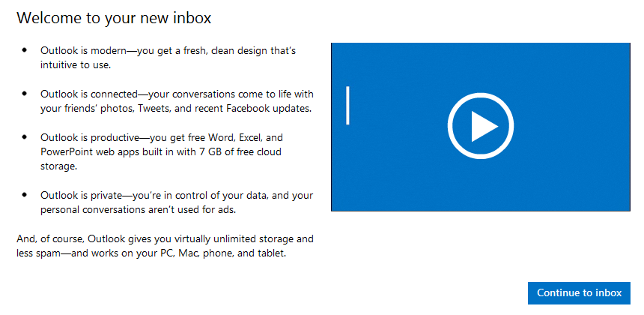
Task: Click the closing 'And, of course' paragraph
Action: pos(165,246)
